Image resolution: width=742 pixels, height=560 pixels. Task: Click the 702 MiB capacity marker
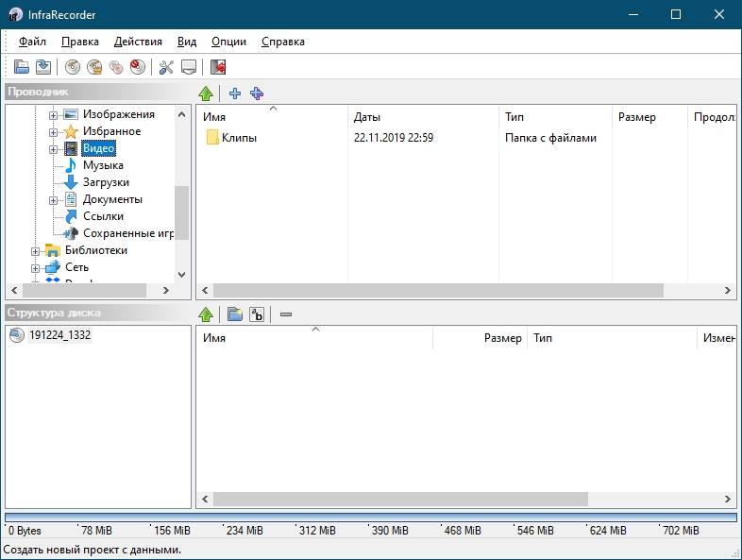[681, 531]
